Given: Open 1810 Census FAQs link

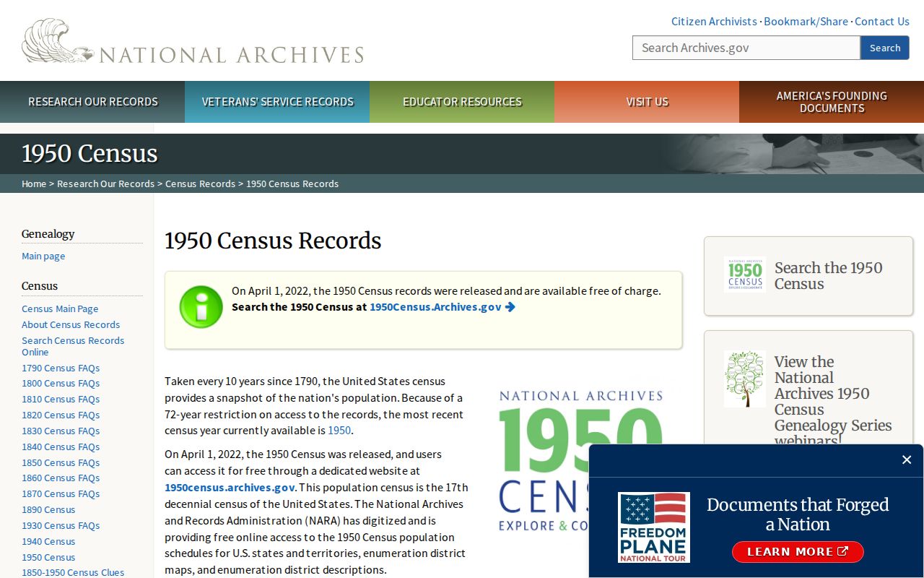Looking at the screenshot, I should (x=61, y=399).
